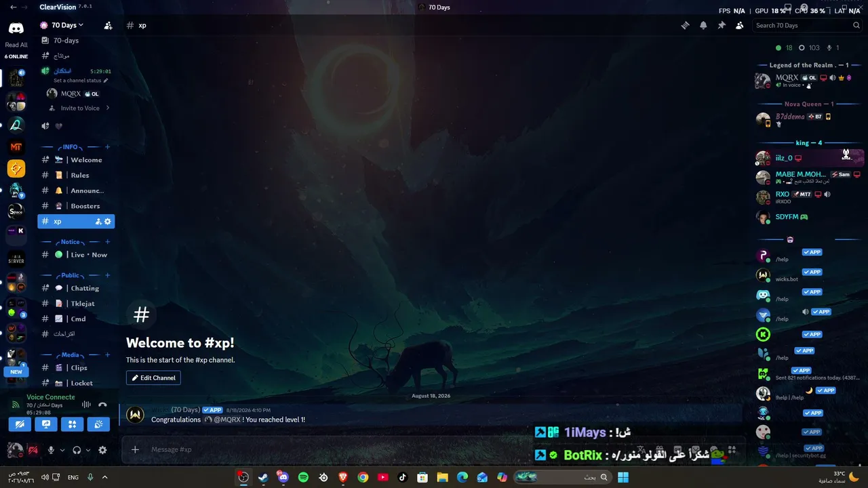Open the MT server icon

click(16, 146)
